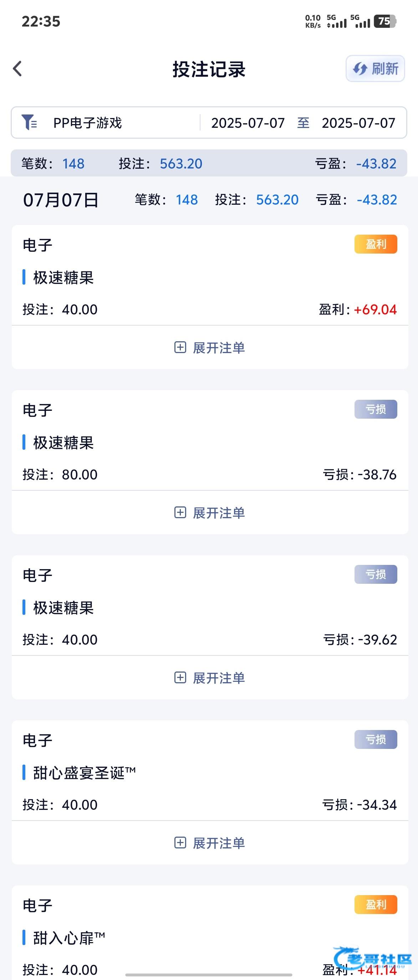This screenshot has width=418, height=980.
Task: Tap the 亏损 badge on 甜心盛宴圣诞 record
Action: coord(376,740)
